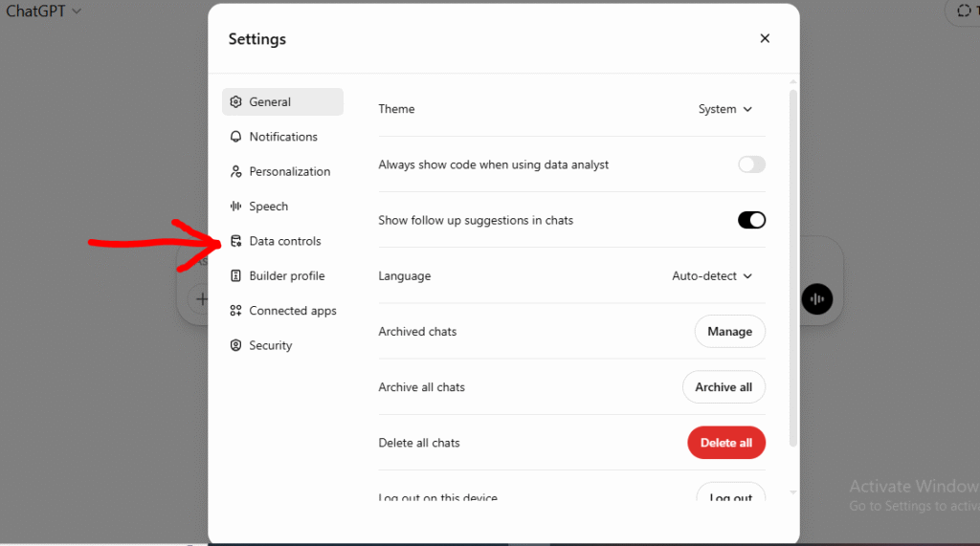The image size is (980, 546).
Task: Click the "Archive all chats" label
Action: click(x=421, y=387)
